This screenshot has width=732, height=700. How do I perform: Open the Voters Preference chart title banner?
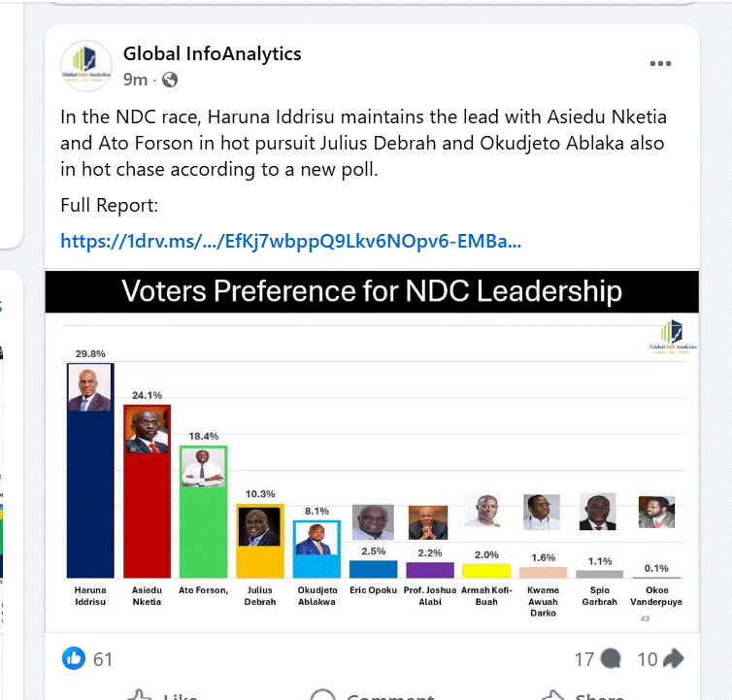[372, 291]
